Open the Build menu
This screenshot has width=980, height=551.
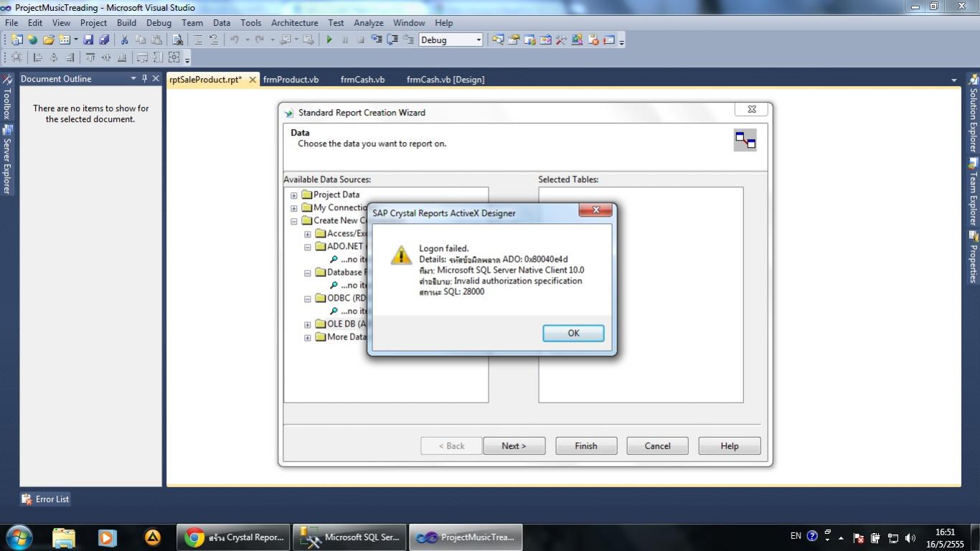(126, 23)
